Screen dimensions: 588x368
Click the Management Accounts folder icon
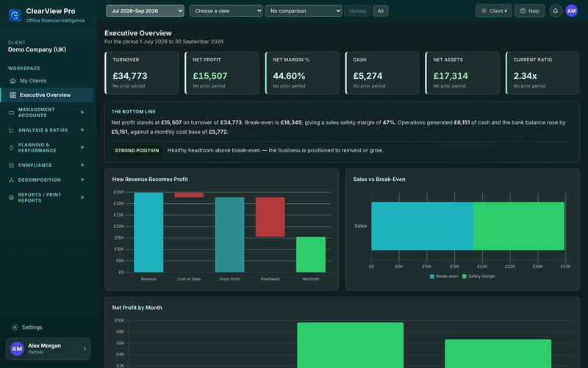[x=11, y=113]
